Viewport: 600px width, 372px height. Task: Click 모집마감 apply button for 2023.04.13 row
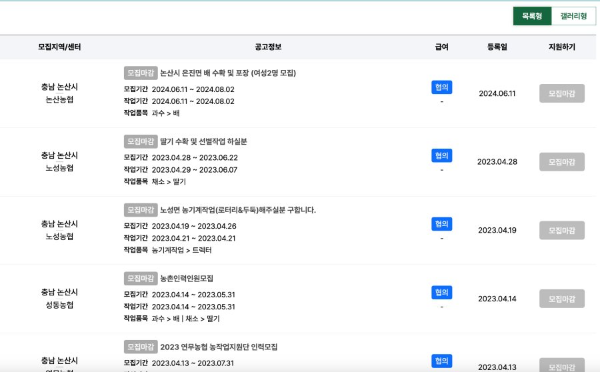pyautogui.click(x=562, y=365)
